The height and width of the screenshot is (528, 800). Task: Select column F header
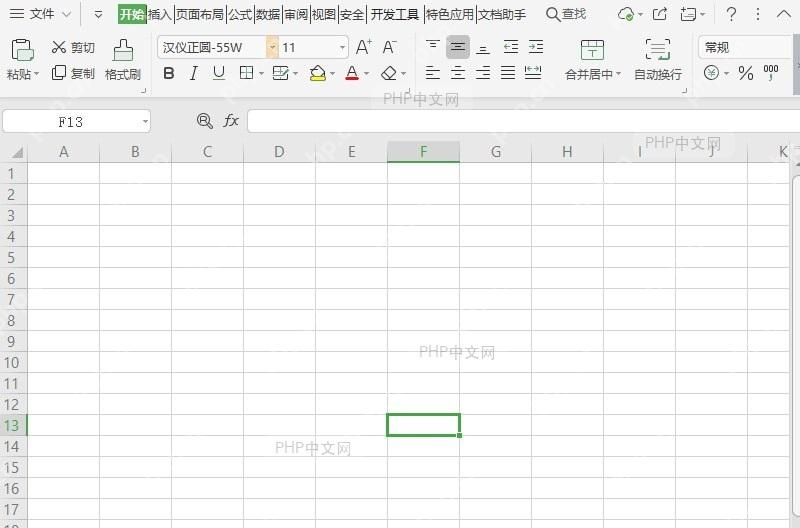point(423,152)
